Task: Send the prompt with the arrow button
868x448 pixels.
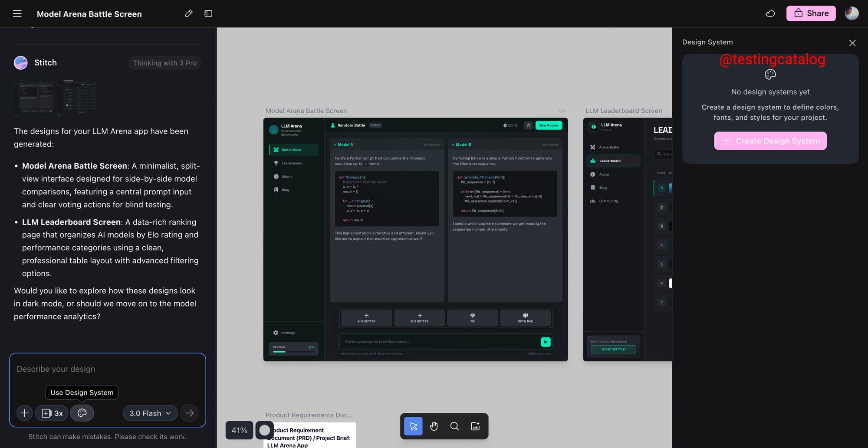Action: click(x=190, y=413)
